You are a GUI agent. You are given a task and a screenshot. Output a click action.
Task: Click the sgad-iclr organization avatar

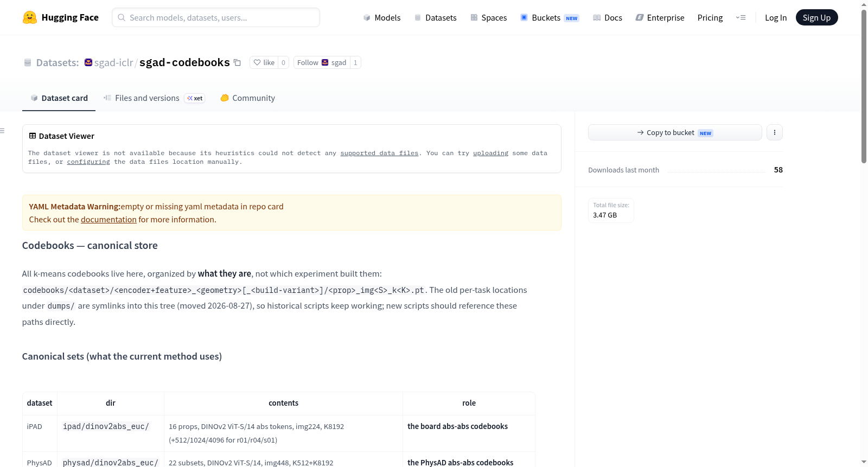tap(88, 62)
